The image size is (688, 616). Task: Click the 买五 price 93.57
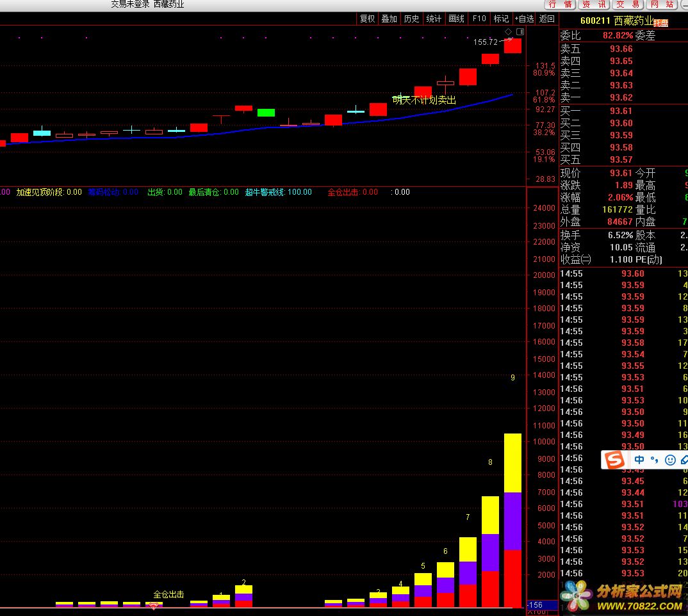(621, 159)
